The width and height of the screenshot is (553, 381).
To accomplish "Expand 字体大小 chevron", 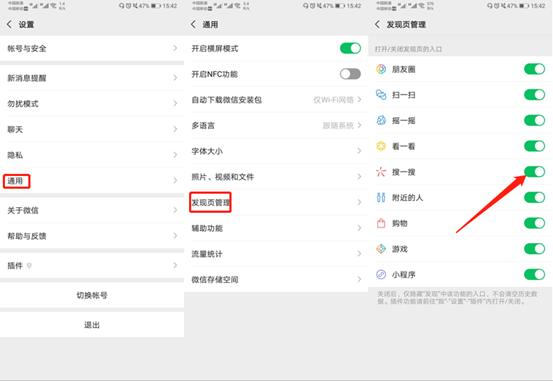I will click(359, 151).
